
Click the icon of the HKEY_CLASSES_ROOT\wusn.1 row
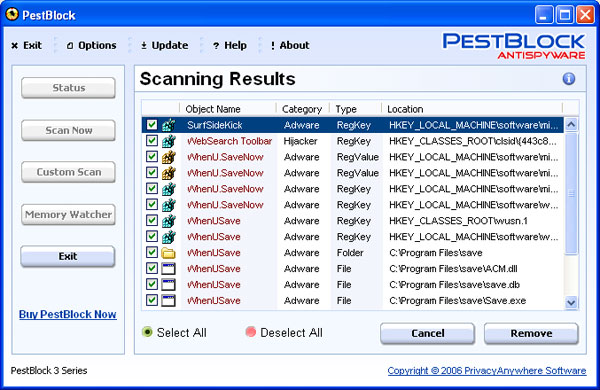coord(168,221)
